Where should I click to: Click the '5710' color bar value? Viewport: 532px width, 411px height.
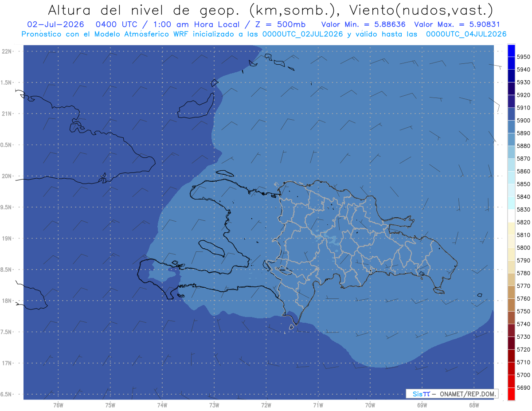[523, 362]
